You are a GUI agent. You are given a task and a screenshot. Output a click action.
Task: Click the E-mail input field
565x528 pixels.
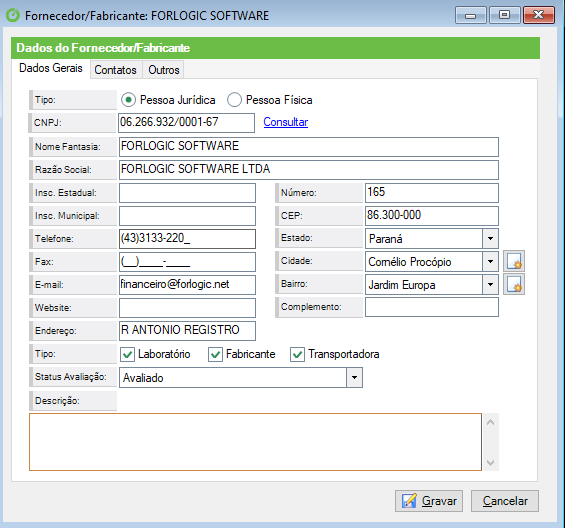pos(187,285)
